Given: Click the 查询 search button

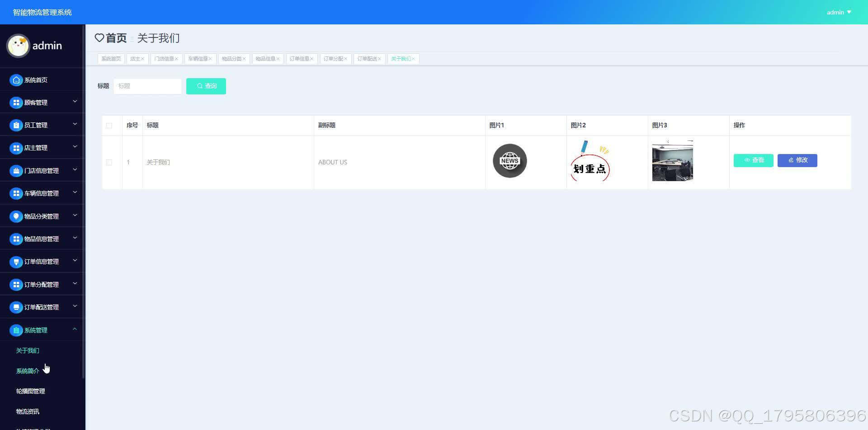Looking at the screenshot, I should [206, 86].
